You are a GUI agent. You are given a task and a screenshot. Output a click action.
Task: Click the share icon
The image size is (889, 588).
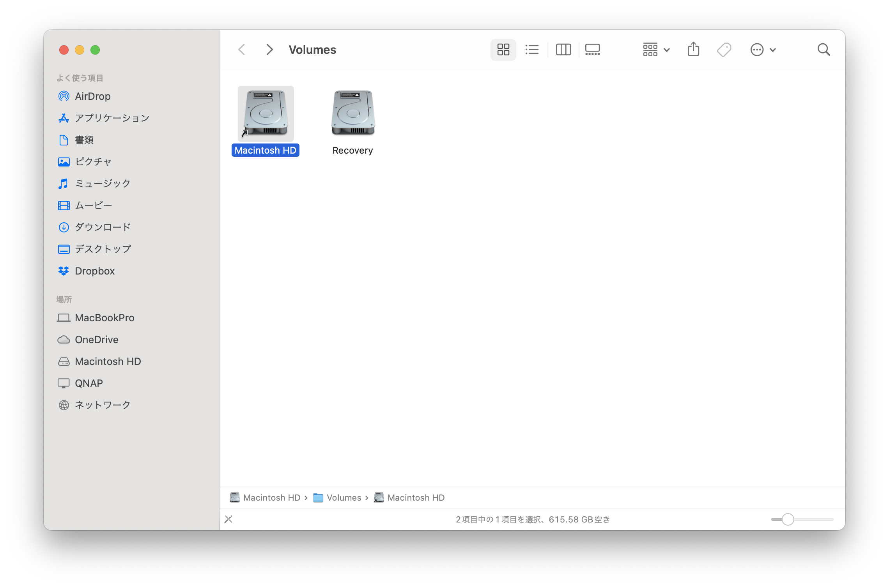(693, 50)
